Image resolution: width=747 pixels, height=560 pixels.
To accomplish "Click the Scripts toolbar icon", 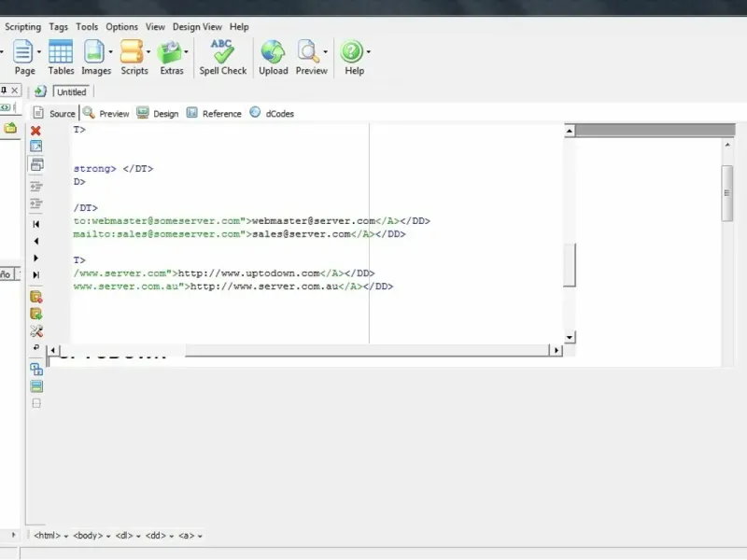I will coord(132,51).
